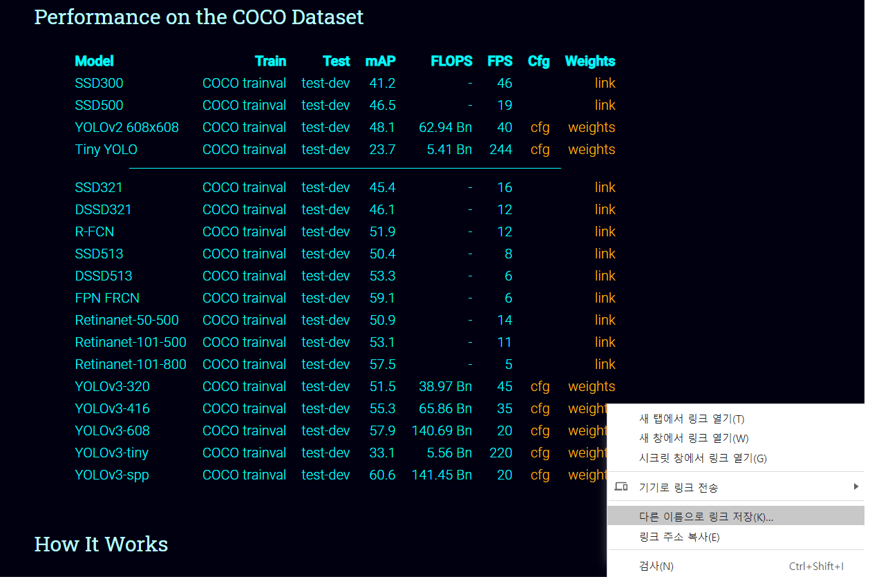Open the SSD513 link

tap(605, 254)
